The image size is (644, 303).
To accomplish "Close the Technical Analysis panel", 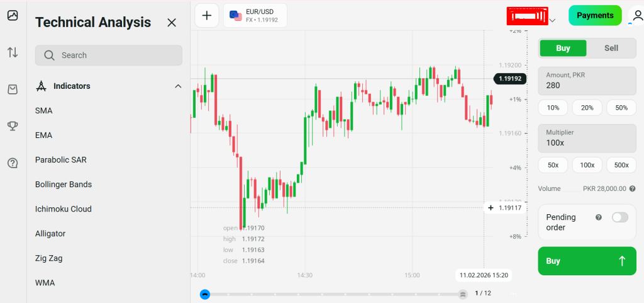I will tap(172, 23).
